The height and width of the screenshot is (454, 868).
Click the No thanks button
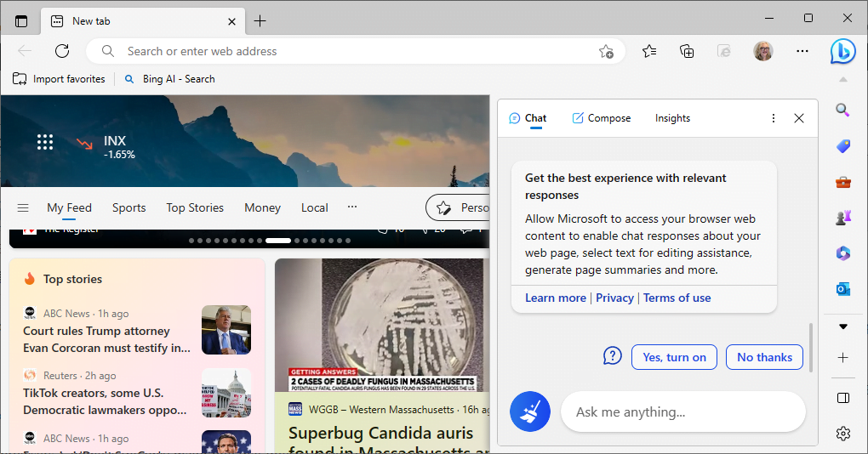tap(764, 357)
